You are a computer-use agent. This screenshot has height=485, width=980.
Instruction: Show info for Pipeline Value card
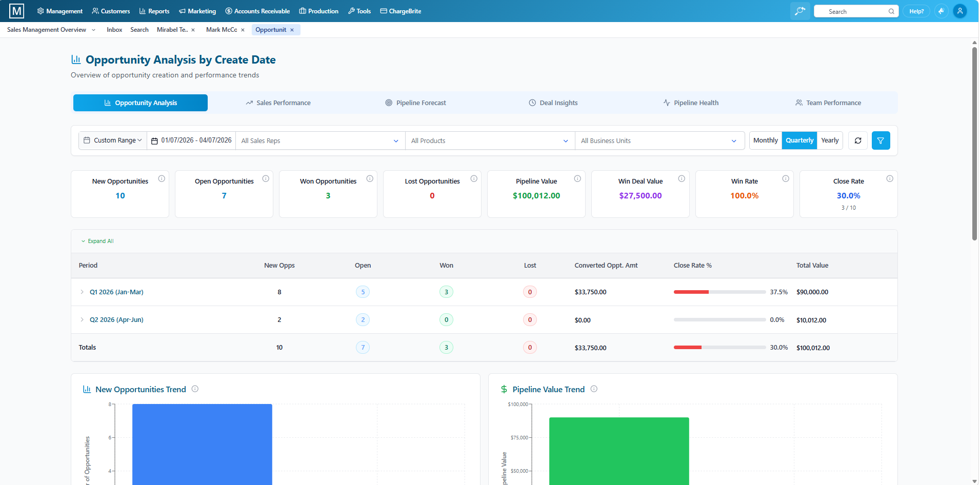point(577,178)
